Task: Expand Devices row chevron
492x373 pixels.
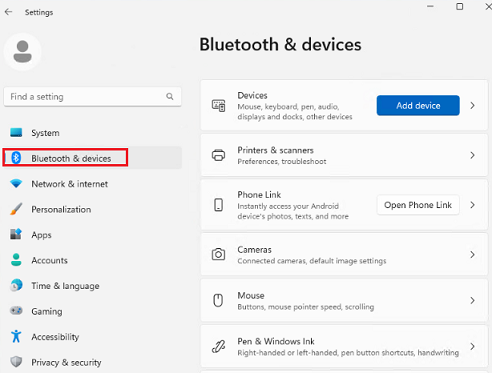Action: (x=472, y=105)
